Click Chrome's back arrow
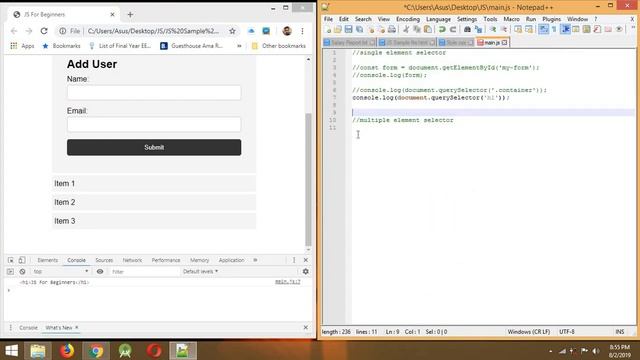The width and height of the screenshot is (640, 360). (x=14, y=31)
